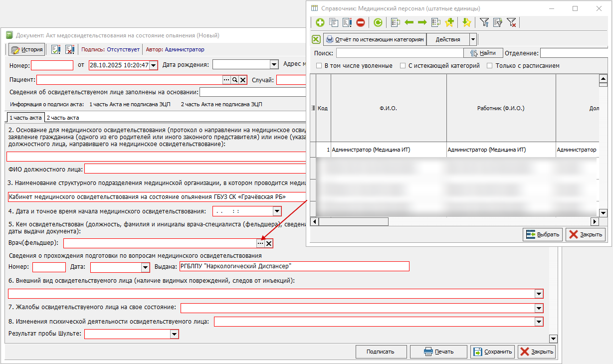
Task: Click the magnifier icon in Пациент field
Action: point(234,80)
